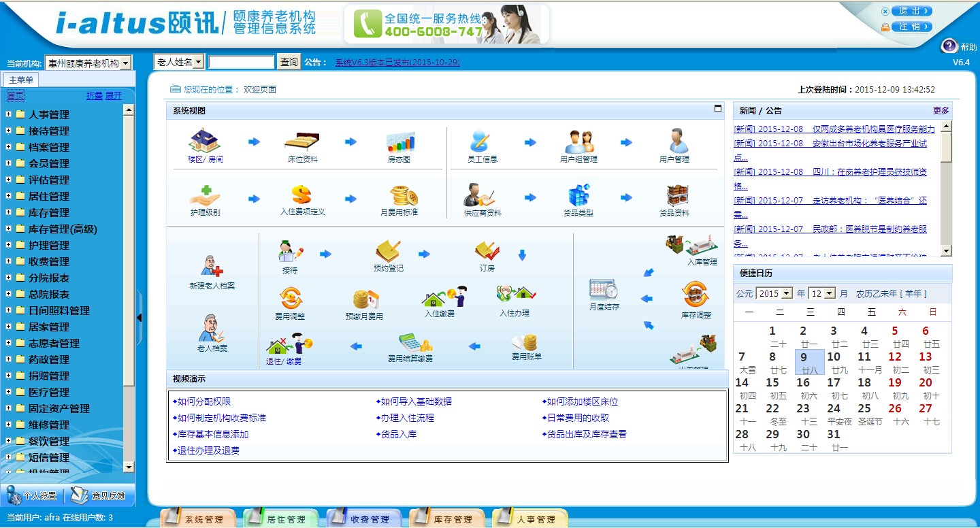Viewport: 980px width, 528px height.
Task: Click the 预约登记 booking icon
Action: tap(388, 250)
